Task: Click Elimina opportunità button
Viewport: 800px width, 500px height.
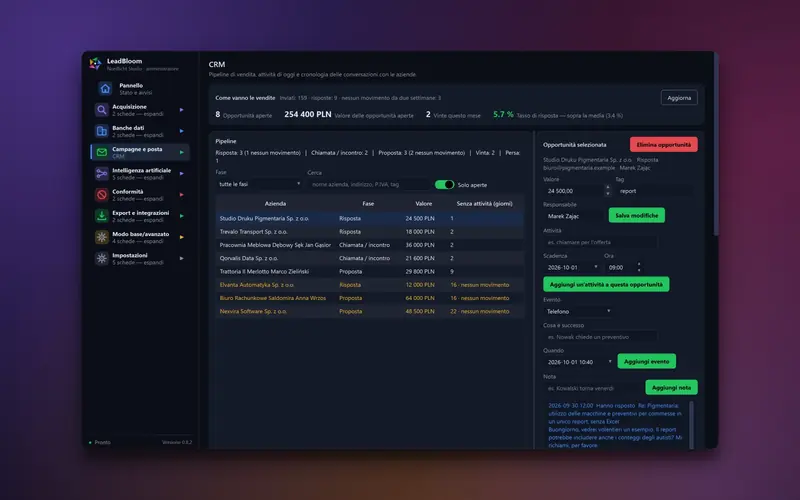Action: pyautogui.click(x=663, y=144)
